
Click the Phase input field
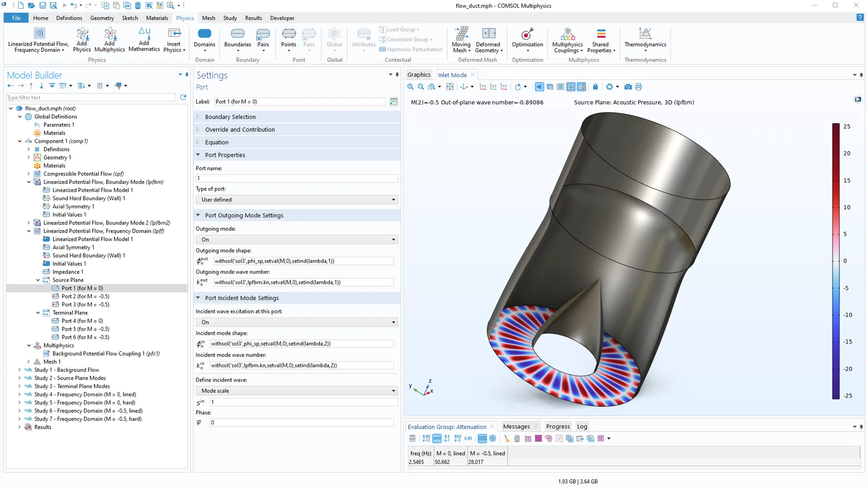tap(302, 422)
